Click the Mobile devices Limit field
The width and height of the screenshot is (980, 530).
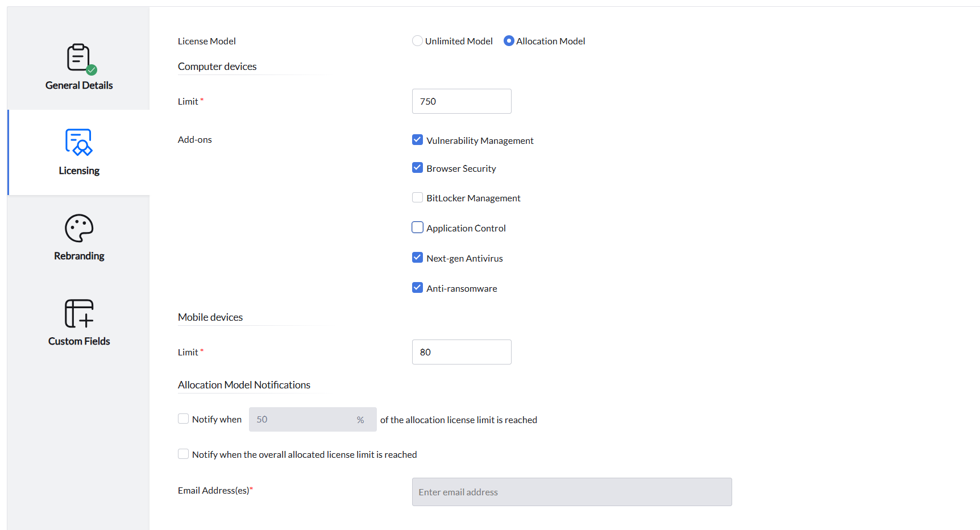pyautogui.click(x=461, y=352)
